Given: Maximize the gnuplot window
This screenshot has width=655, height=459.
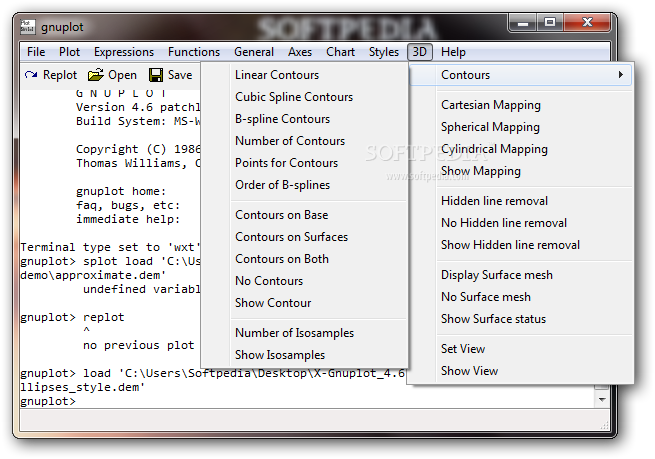Looking at the screenshot, I should [x=550, y=23].
